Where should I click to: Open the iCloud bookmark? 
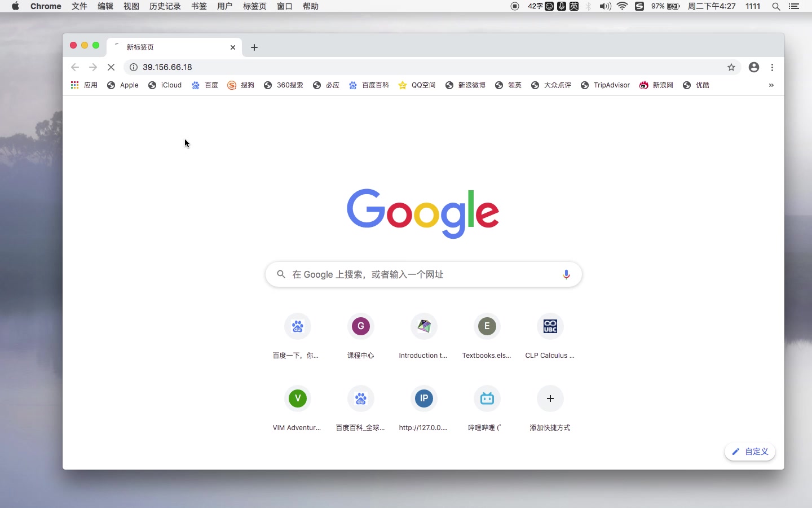coord(165,85)
